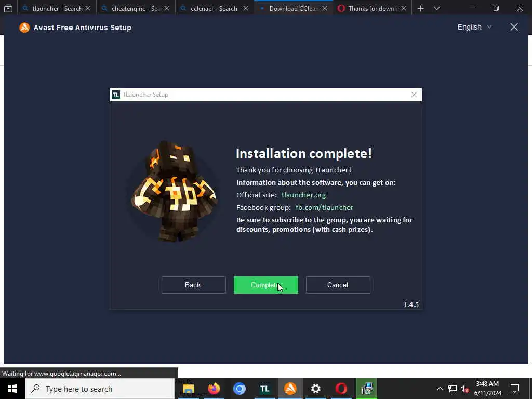532x399 pixels.
Task: Close the Avast Free Antivirus Setup window
Action: [x=514, y=27]
